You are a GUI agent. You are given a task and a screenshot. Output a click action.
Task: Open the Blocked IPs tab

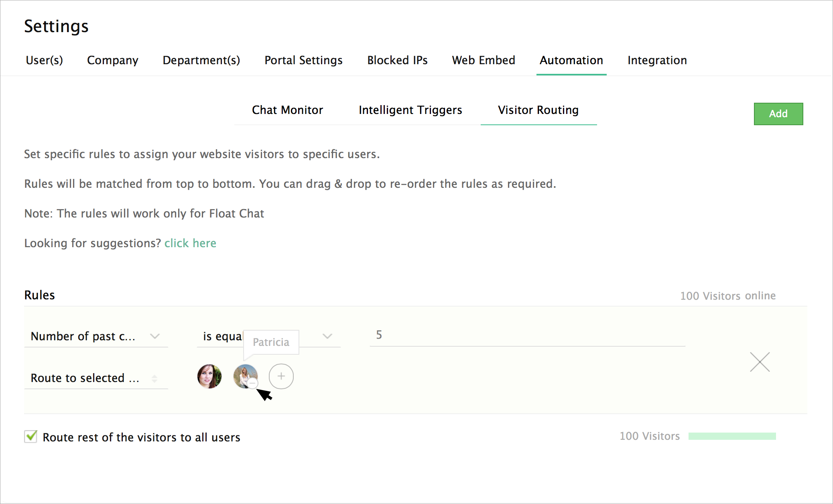(397, 60)
